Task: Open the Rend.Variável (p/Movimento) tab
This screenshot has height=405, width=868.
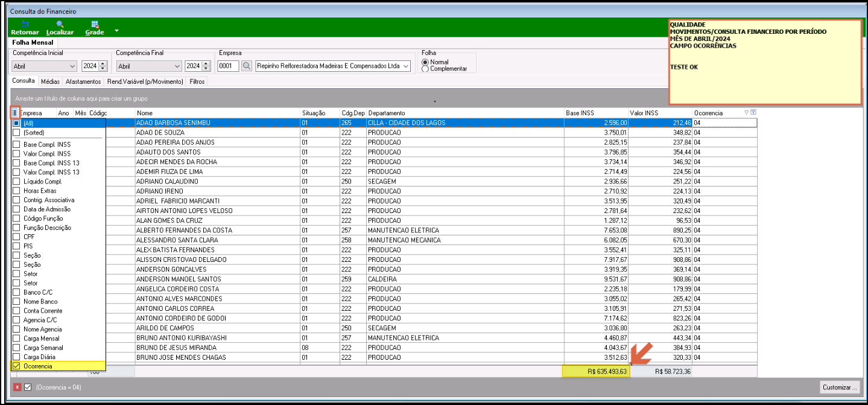Action: (x=145, y=81)
